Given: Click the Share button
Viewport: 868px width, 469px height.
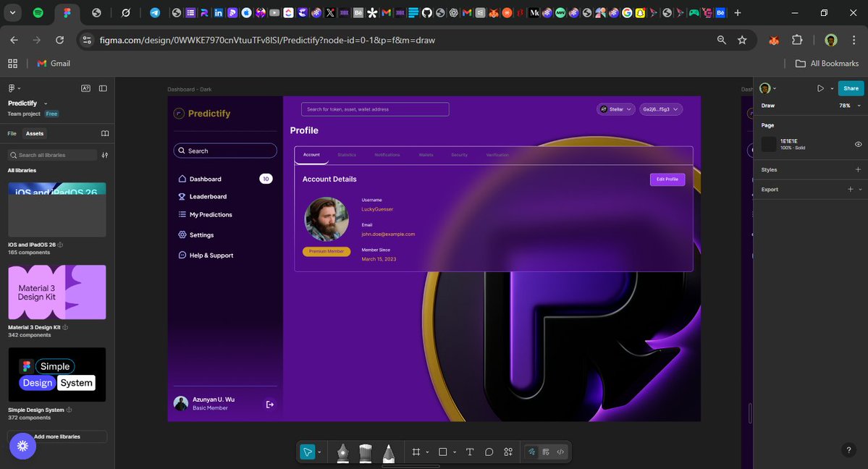Looking at the screenshot, I should 851,88.
